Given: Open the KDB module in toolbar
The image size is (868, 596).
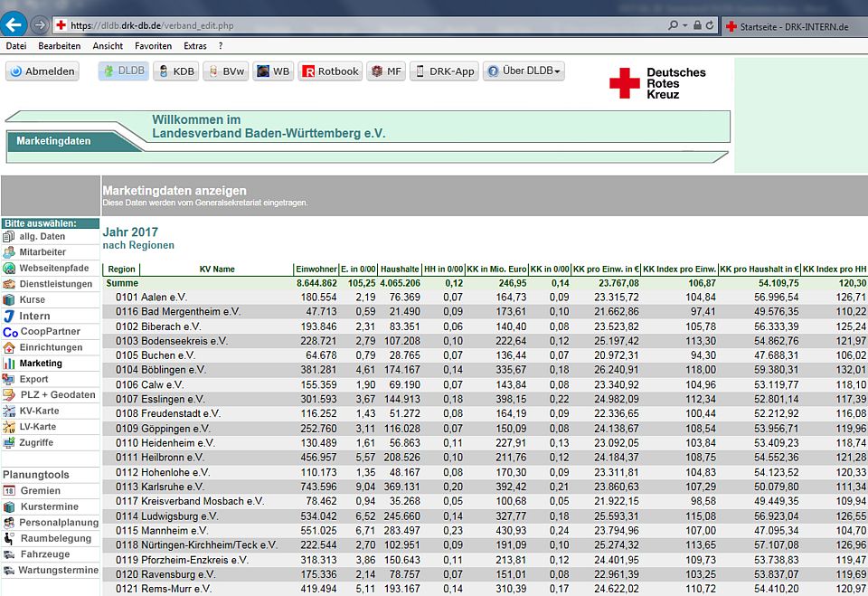Looking at the screenshot, I should (175, 71).
